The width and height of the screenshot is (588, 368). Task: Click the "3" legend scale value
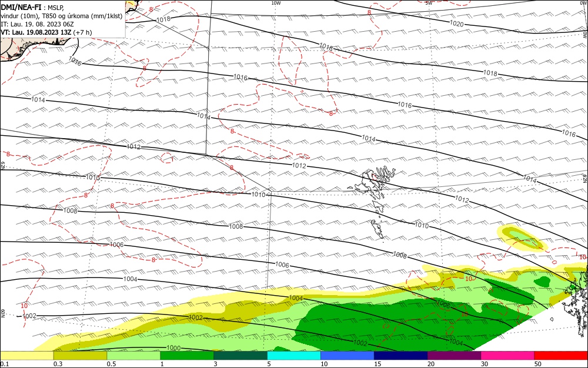click(x=215, y=364)
